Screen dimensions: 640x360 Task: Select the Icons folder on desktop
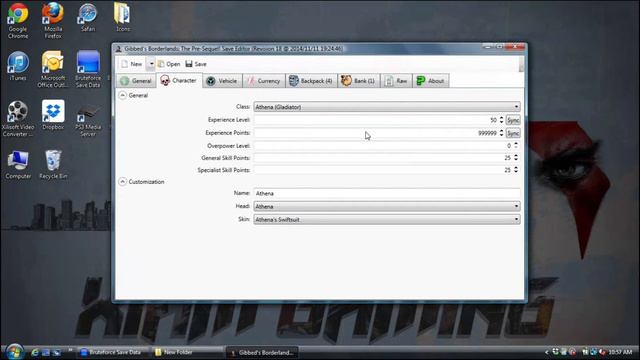122,18
